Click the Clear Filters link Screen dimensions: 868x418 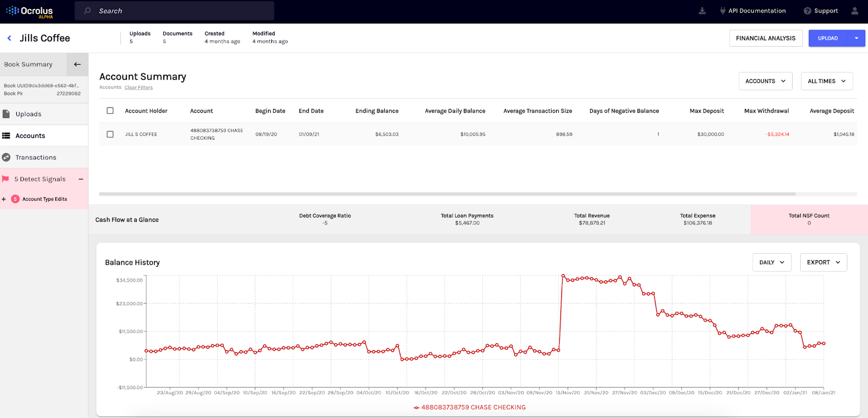(x=138, y=87)
